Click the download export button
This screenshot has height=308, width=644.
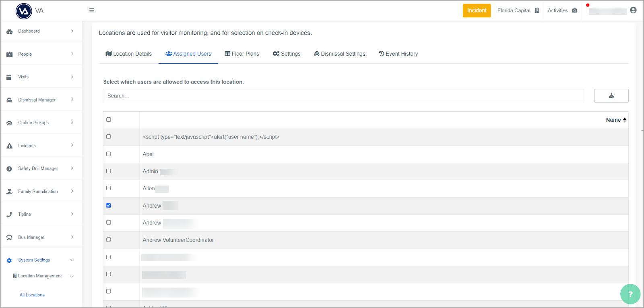pyautogui.click(x=611, y=96)
